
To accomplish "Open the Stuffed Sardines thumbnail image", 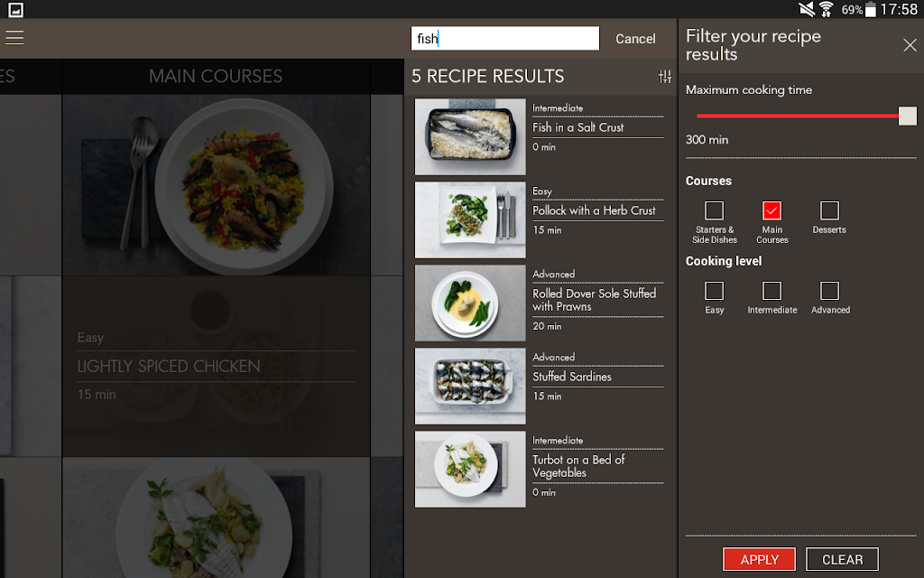I will coord(470,387).
